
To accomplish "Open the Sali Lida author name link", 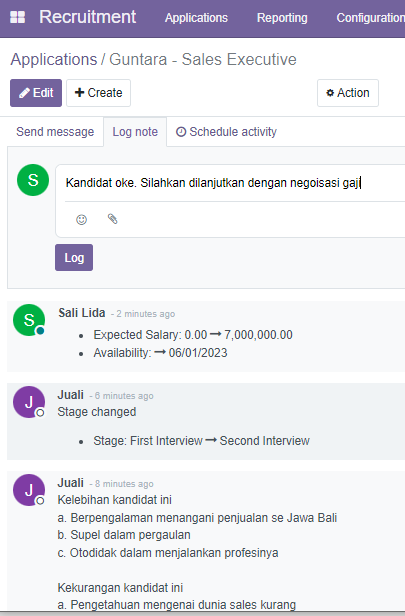I will 82,313.
